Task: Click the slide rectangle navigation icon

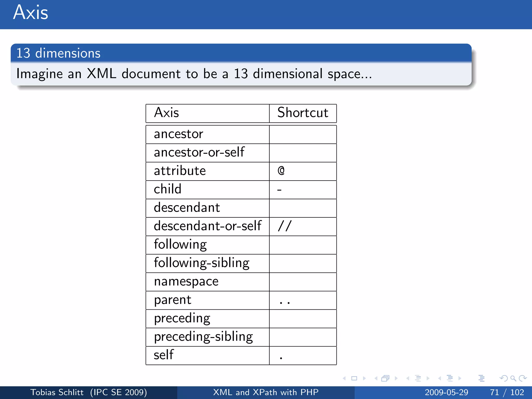Action: [x=354, y=378]
